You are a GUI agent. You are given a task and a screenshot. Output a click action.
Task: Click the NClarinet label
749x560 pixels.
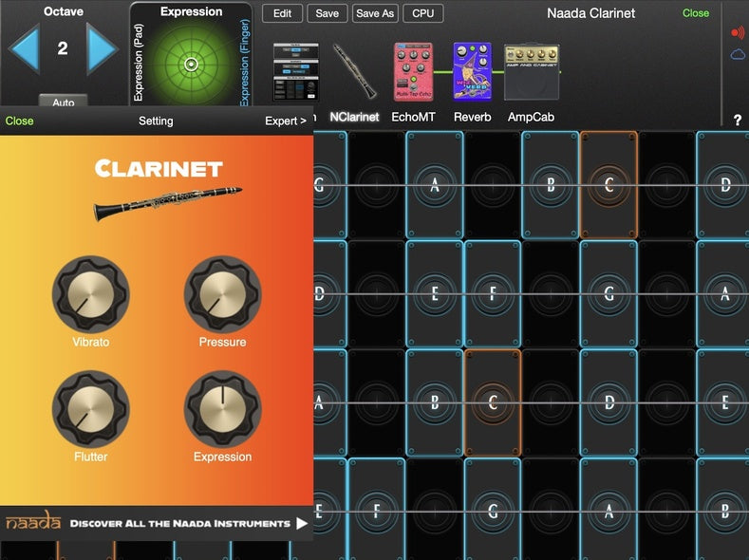tap(354, 117)
